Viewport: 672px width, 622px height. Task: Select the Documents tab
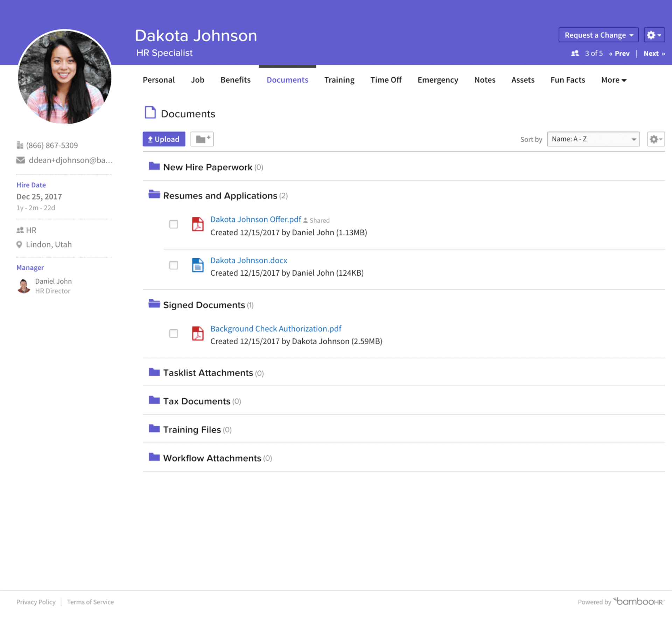[287, 80]
